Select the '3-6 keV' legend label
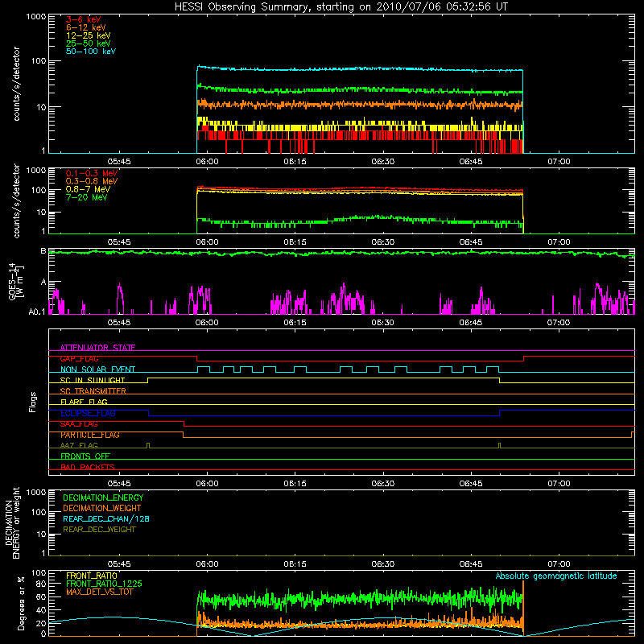Viewport: 644px width, 644px height. click(x=84, y=19)
